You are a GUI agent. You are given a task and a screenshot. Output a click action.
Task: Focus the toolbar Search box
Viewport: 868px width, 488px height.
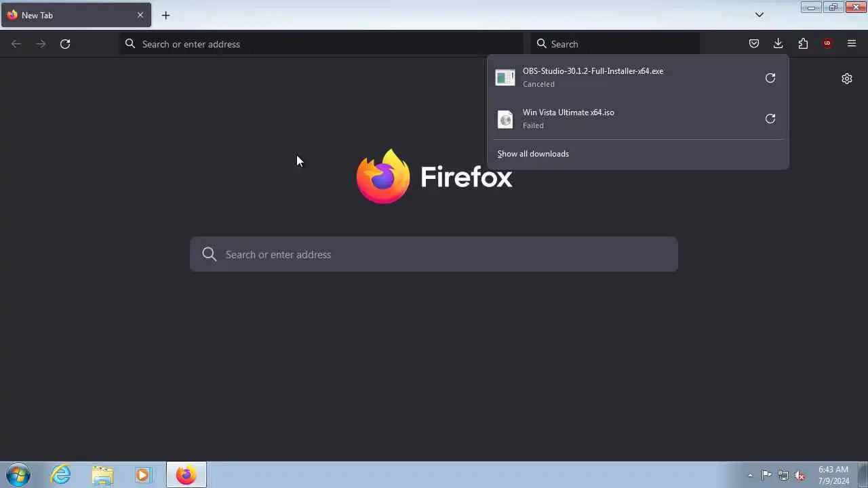pos(615,43)
